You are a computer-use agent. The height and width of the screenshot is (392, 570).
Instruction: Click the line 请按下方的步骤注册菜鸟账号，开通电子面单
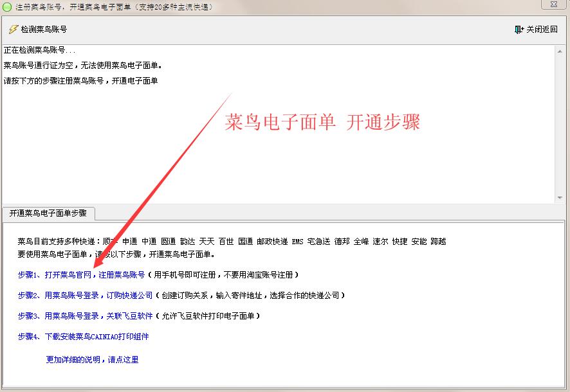tap(80, 81)
